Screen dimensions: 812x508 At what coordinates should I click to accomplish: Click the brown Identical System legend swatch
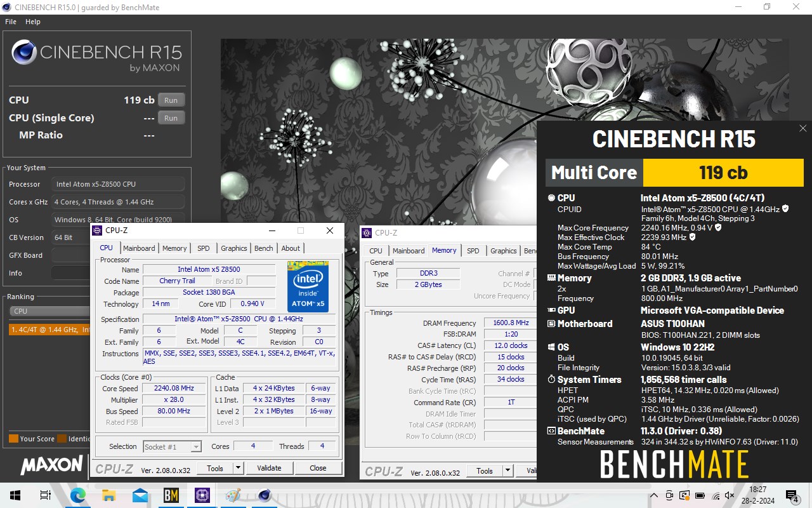(x=62, y=438)
